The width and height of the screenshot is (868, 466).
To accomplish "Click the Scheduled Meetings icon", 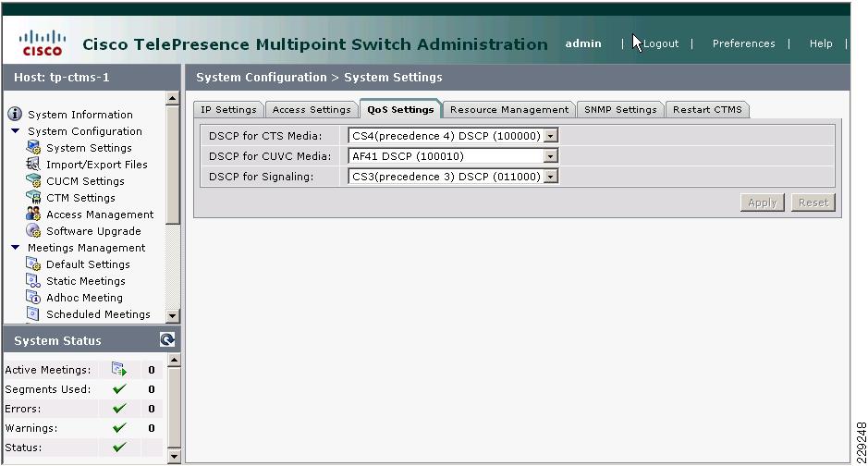I will point(33,313).
